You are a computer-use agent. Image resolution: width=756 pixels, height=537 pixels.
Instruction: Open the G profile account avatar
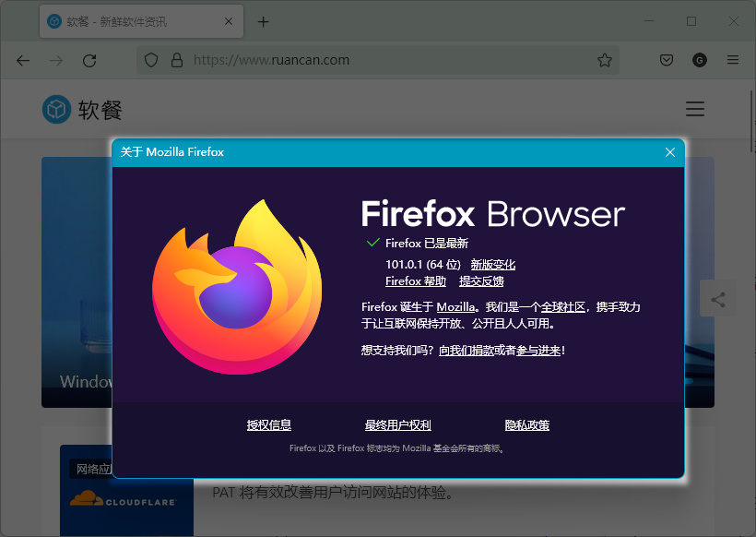699,60
